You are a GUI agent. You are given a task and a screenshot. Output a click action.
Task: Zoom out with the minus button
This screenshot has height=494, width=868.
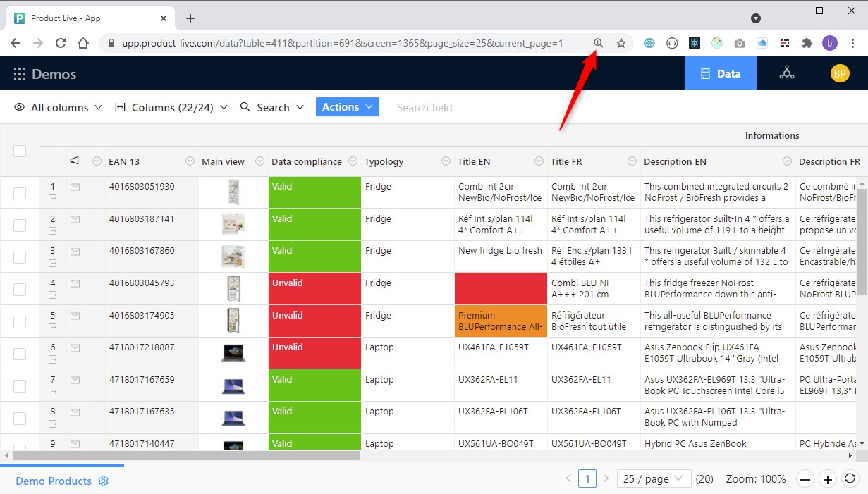tap(806, 479)
